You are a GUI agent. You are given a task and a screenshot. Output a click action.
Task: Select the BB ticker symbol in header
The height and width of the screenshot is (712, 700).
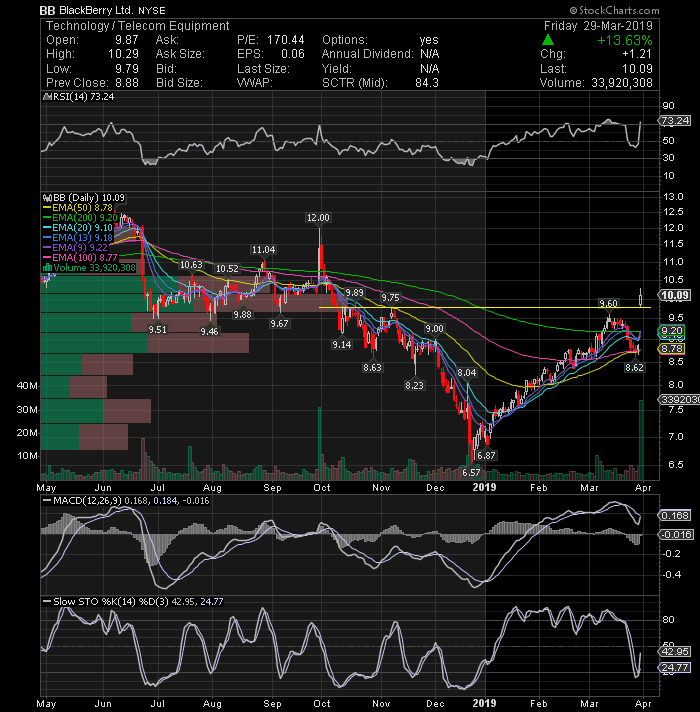(47, 10)
